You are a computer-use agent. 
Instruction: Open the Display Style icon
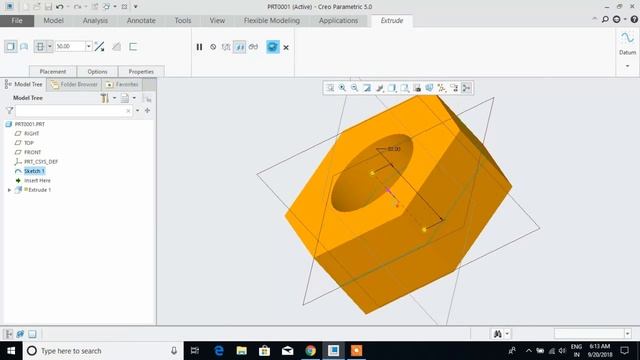pyautogui.click(x=392, y=88)
